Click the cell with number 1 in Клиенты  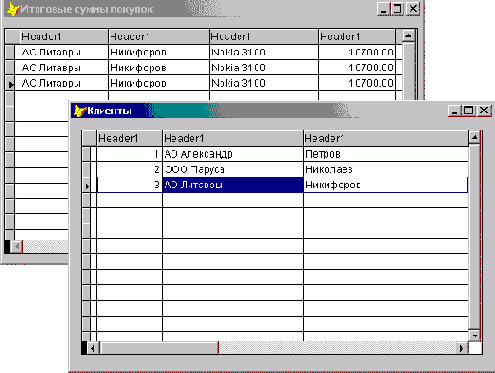(129, 154)
